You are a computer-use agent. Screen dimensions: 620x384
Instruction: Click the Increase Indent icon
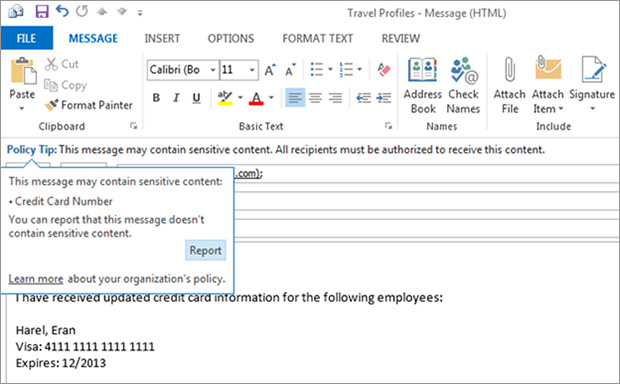point(384,98)
